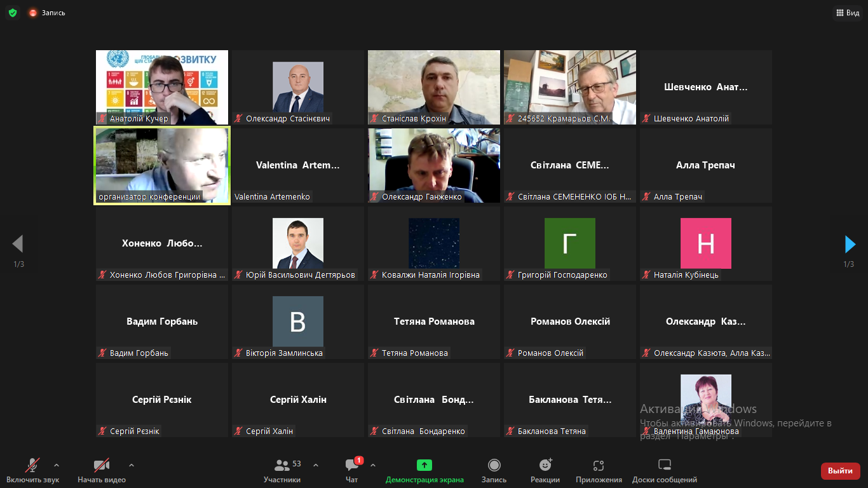
Task: Click 'Valentina Artemenko' name label
Action: click(272, 197)
